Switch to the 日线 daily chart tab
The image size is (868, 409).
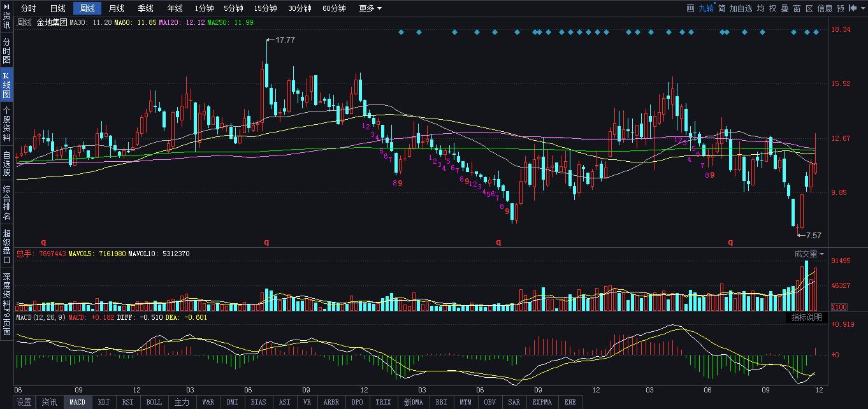tap(57, 8)
